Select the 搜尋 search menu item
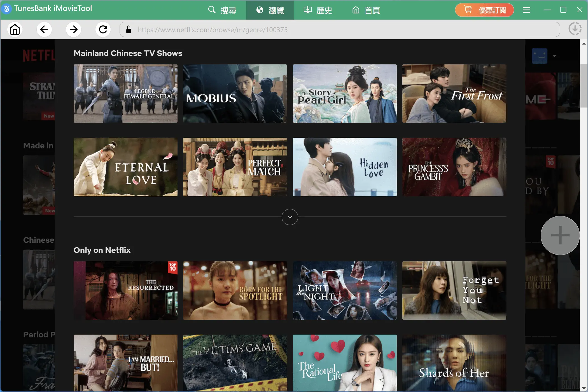 pyautogui.click(x=222, y=10)
